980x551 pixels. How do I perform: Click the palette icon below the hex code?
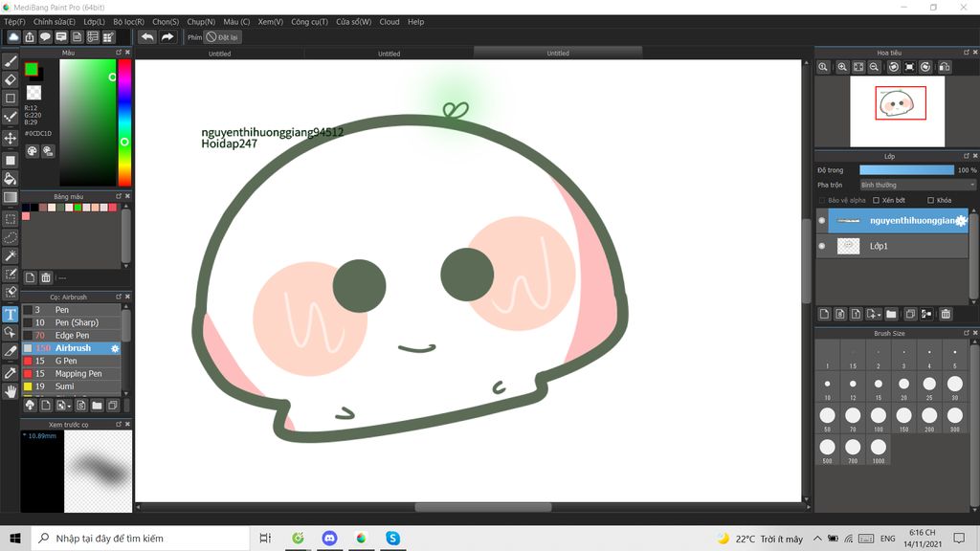32,151
